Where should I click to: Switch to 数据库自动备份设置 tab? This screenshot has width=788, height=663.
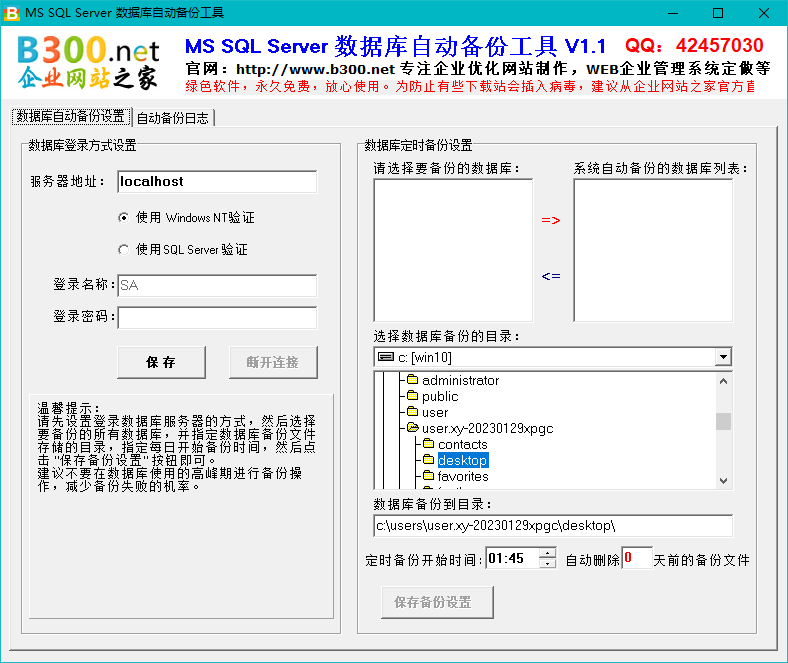point(71,117)
